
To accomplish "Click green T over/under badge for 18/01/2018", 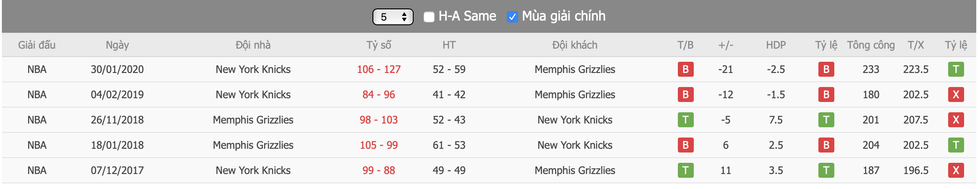I will point(956,145).
